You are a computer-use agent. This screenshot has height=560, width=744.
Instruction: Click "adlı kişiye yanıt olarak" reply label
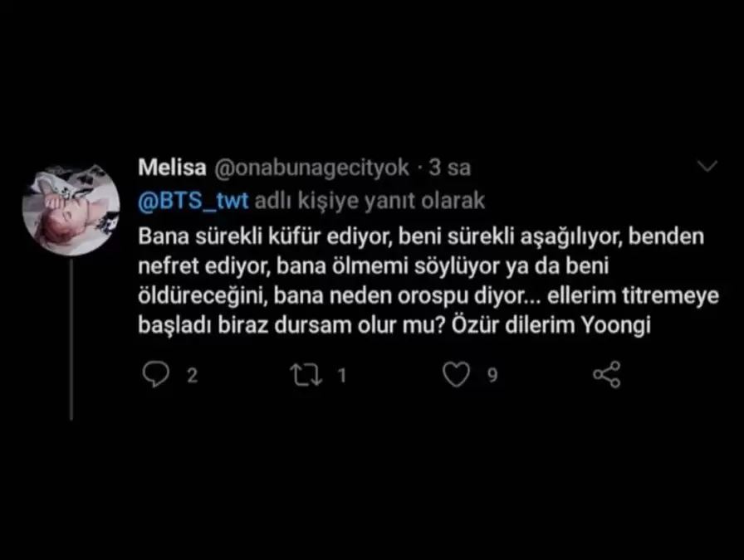tap(370, 201)
